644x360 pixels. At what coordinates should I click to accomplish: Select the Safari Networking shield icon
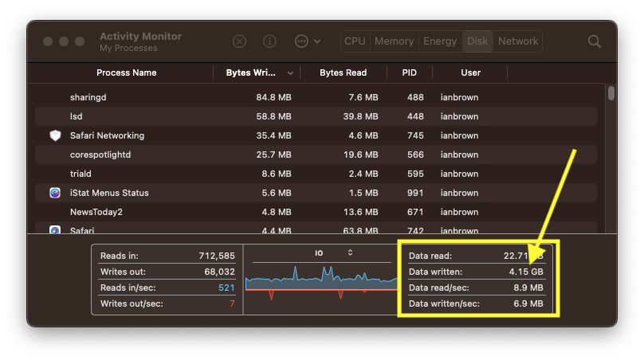55,135
